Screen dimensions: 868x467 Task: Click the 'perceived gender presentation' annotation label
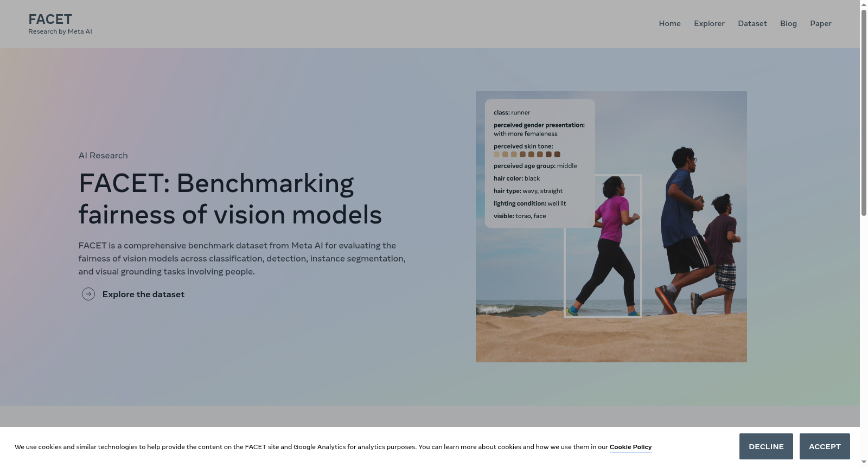pos(539,125)
